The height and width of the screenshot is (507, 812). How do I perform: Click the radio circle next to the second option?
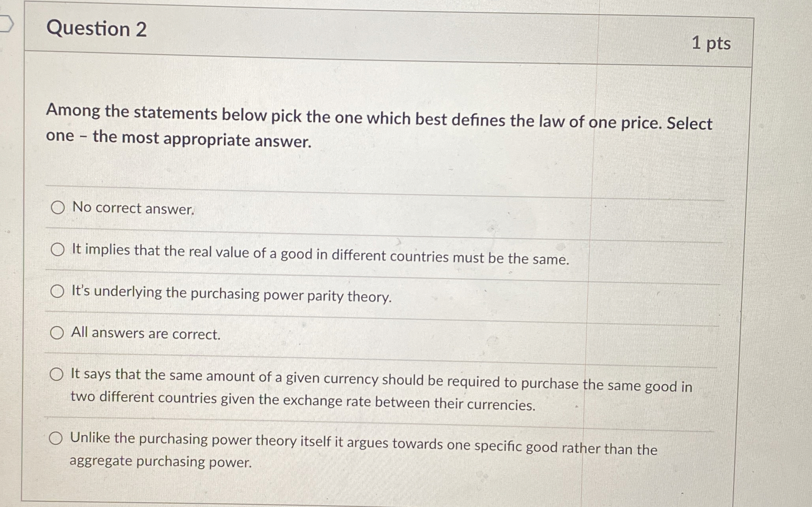(x=58, y=250)
